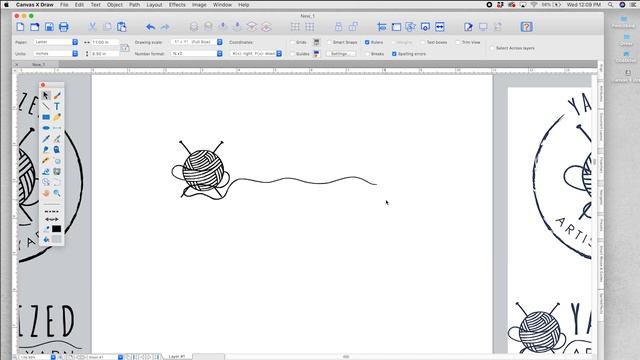640x360 pixels.
Task: Select the Paintbrush tool in the toolbox
Action: coord(57,96)
